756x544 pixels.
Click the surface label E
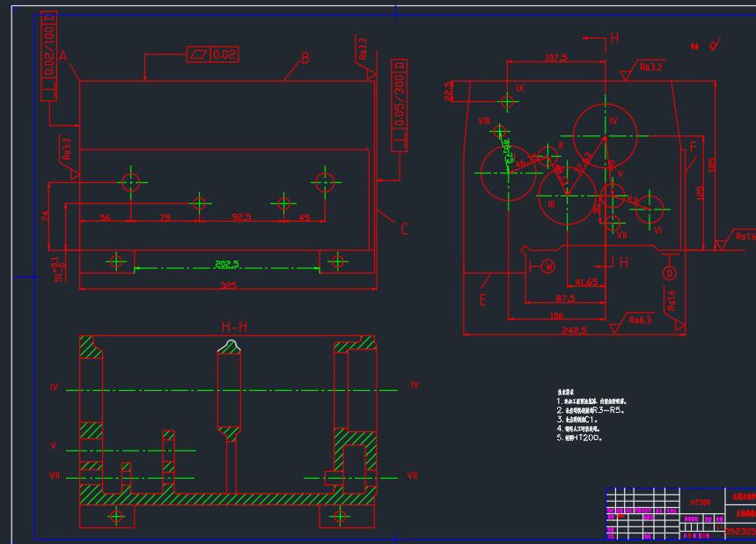[482, 300]
